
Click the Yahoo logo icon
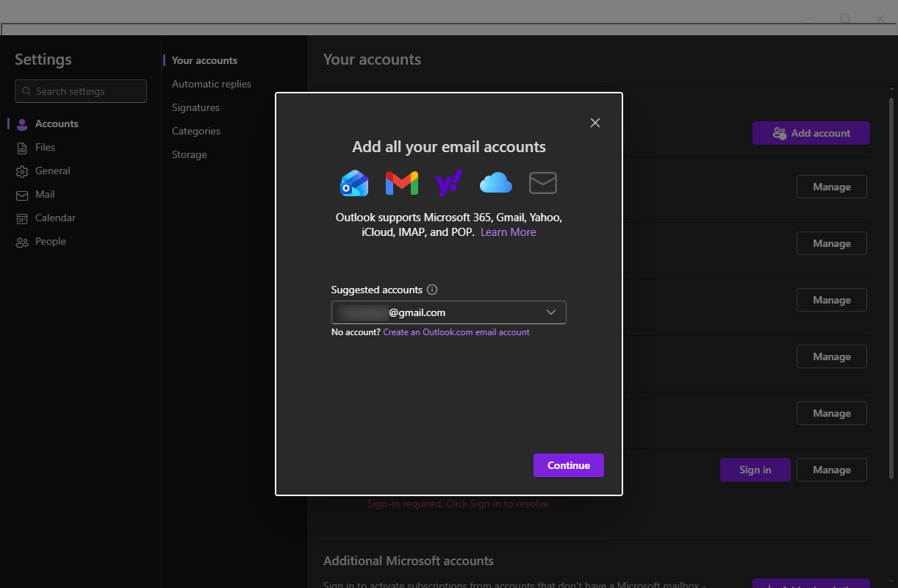[x=449, y=183]
